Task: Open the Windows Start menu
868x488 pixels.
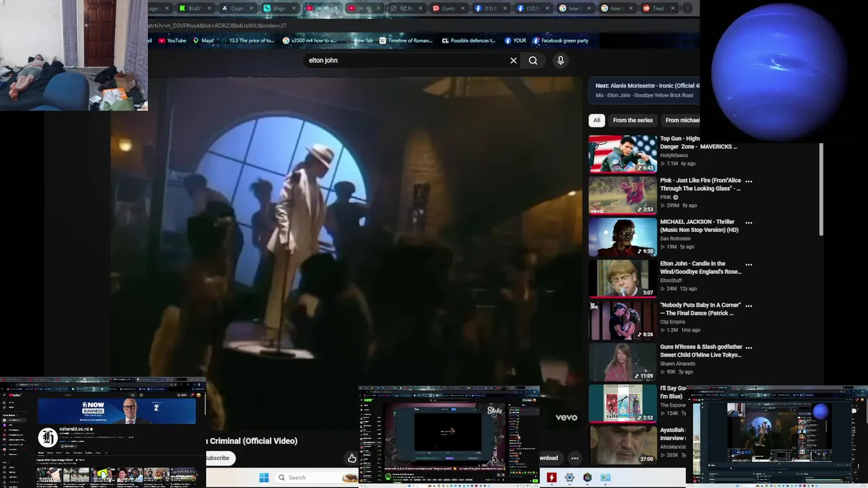Action: coord(264,477)
